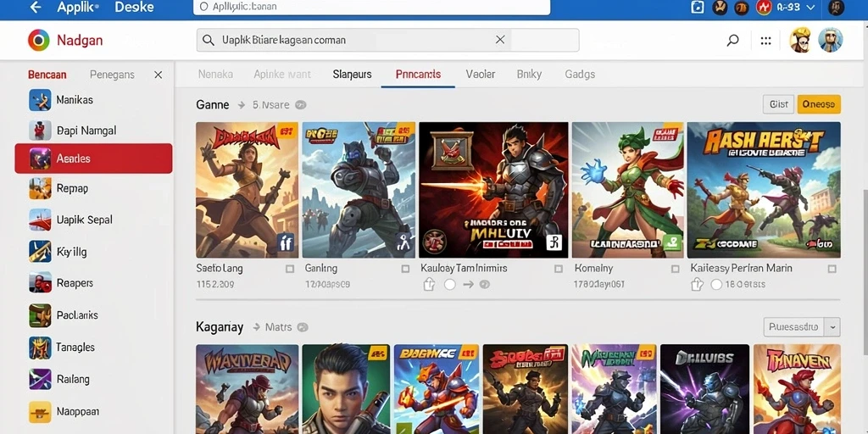Switch to the Veoler tab

pos(481,75)
